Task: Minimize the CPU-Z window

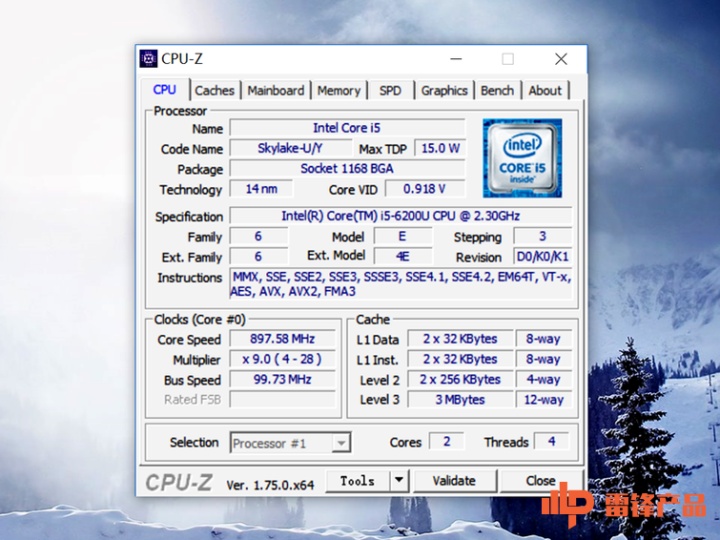Action: point(456,59)
